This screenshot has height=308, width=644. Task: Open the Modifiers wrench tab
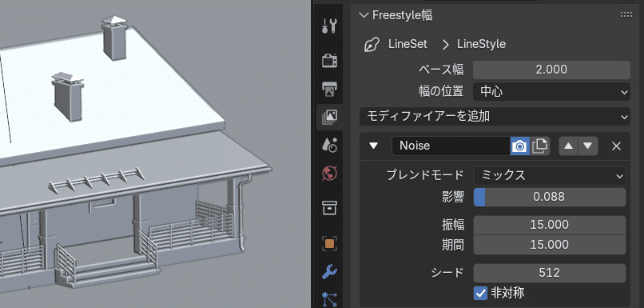[329, 271]
